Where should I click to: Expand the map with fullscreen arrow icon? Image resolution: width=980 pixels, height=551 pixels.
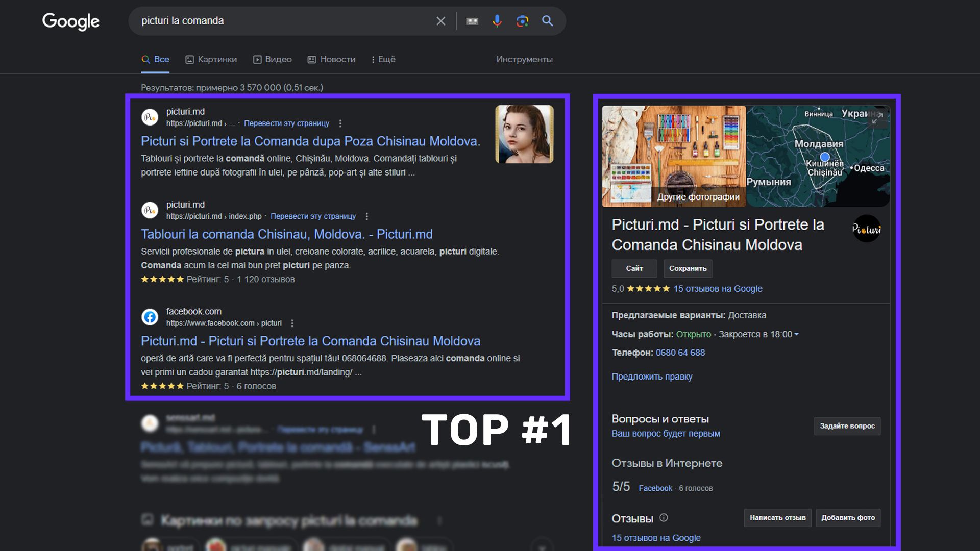pyautogui.click(x=877, y=118)
